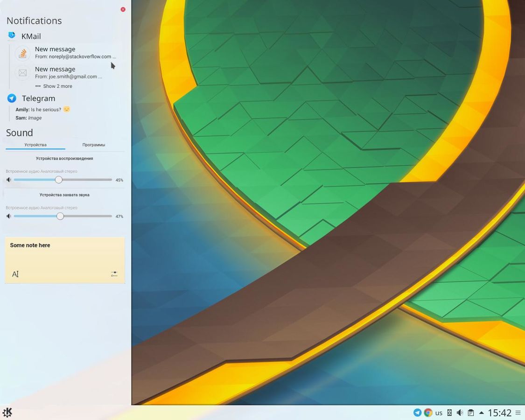The width and height of the screenshot is (525, 420).
Task: Click the volume icon in system tray
Action: (460, 413)
